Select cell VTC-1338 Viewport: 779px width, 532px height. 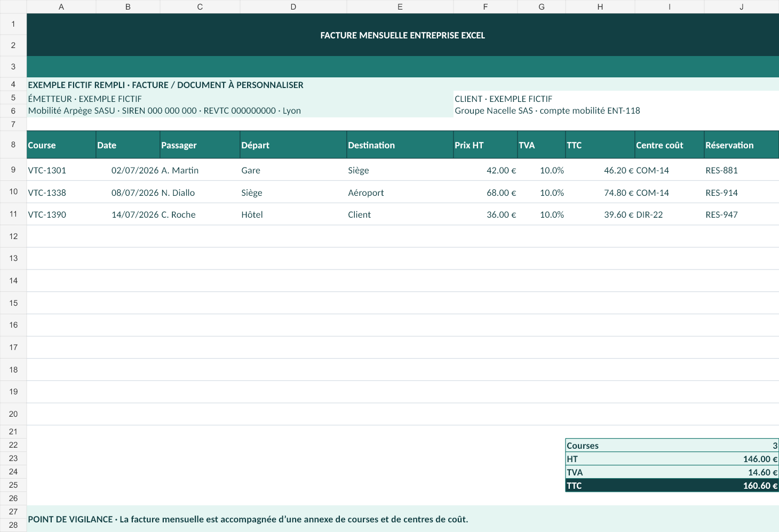click(x=61, y=193)
